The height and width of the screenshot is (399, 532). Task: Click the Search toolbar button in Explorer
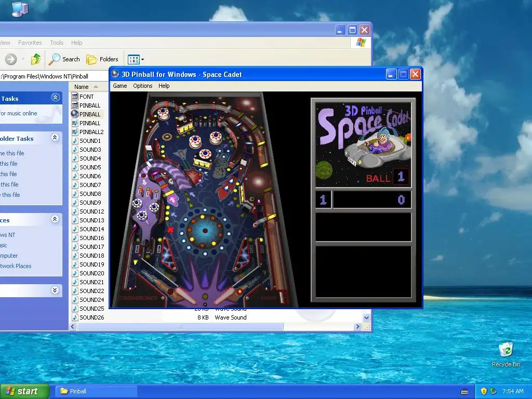(x=64, y=59)
